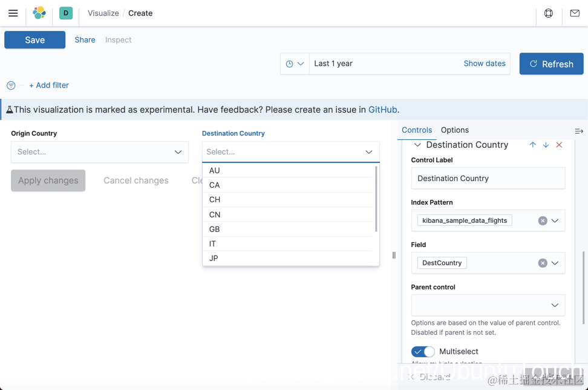Toggle the Multiselect switch
The width and height of the screenshot is (588, 390).
(423, 351)
